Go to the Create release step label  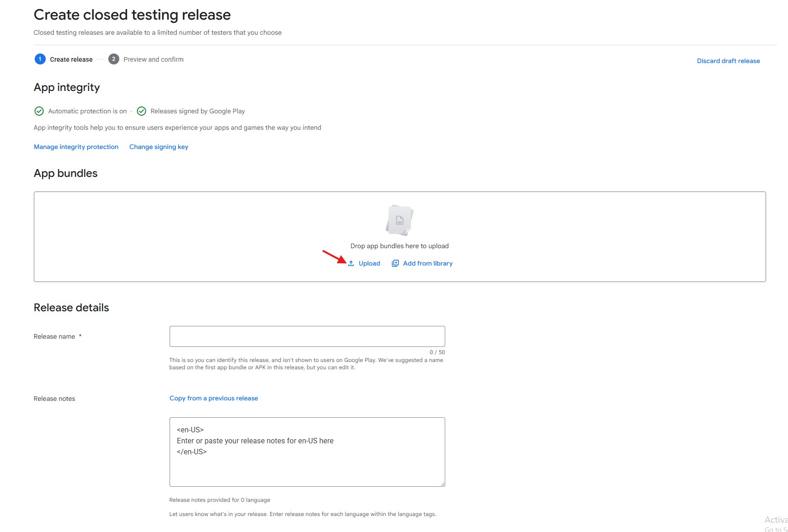71,59
